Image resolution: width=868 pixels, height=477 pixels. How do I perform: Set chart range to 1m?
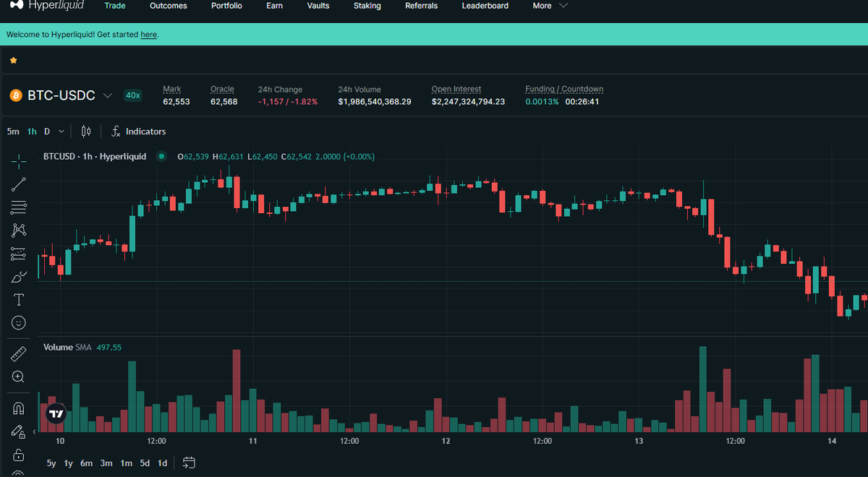(x=126, y=463)
